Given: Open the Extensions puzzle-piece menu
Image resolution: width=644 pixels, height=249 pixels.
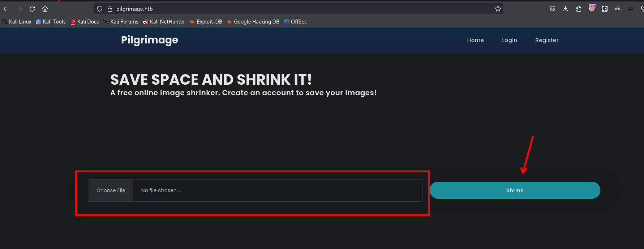Looking at the screenshot, I should click(x=579, y=9).
